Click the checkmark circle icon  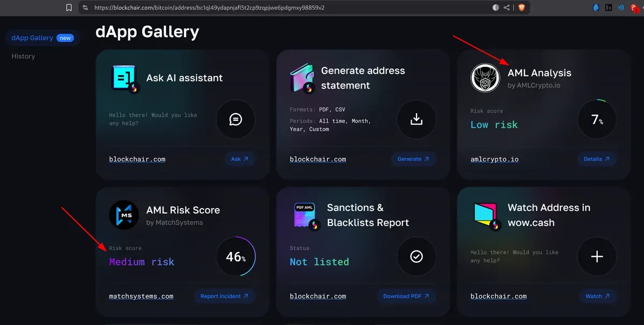(x=416, y=256)
